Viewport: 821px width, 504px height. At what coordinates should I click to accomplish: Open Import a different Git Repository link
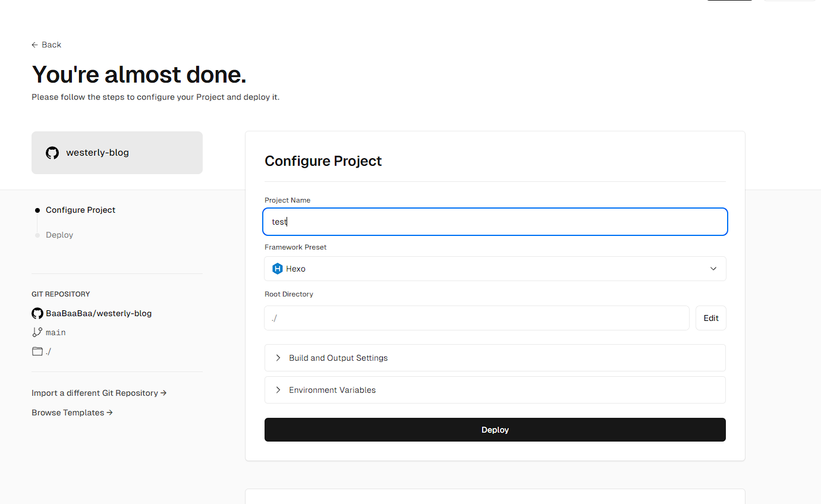pos(99,393)
